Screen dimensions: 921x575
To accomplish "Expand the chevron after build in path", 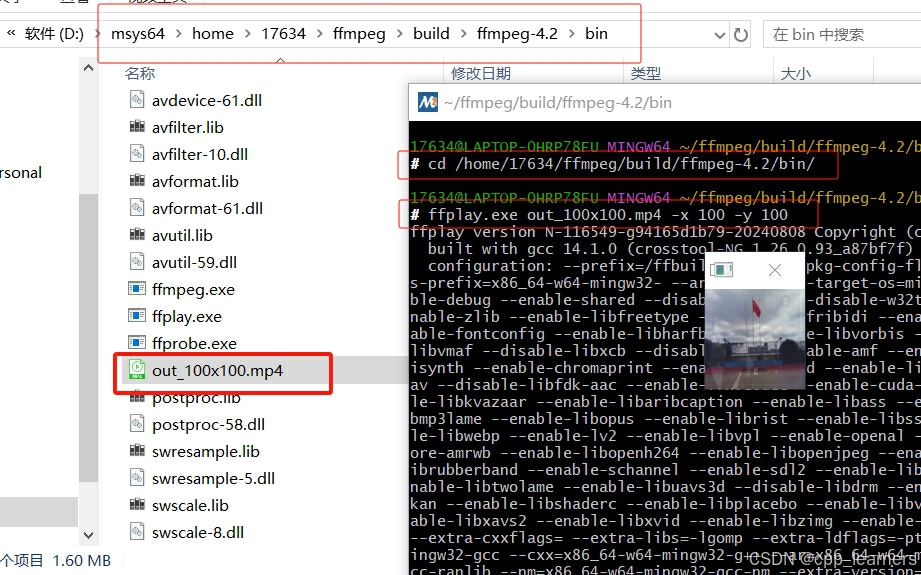I will pos(463,34).
